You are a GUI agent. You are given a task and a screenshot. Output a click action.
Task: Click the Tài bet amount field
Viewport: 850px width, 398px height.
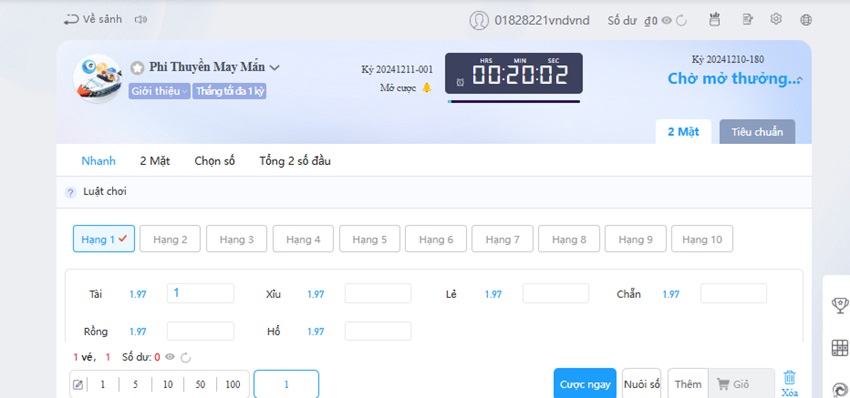click(201, 293)
